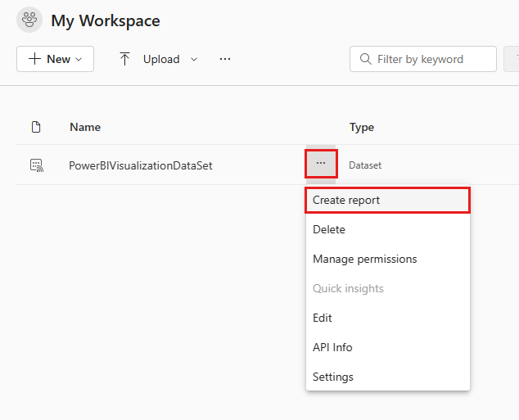Choose Delete in the context menu
The image size is (519, 420).
coord(329,229)
